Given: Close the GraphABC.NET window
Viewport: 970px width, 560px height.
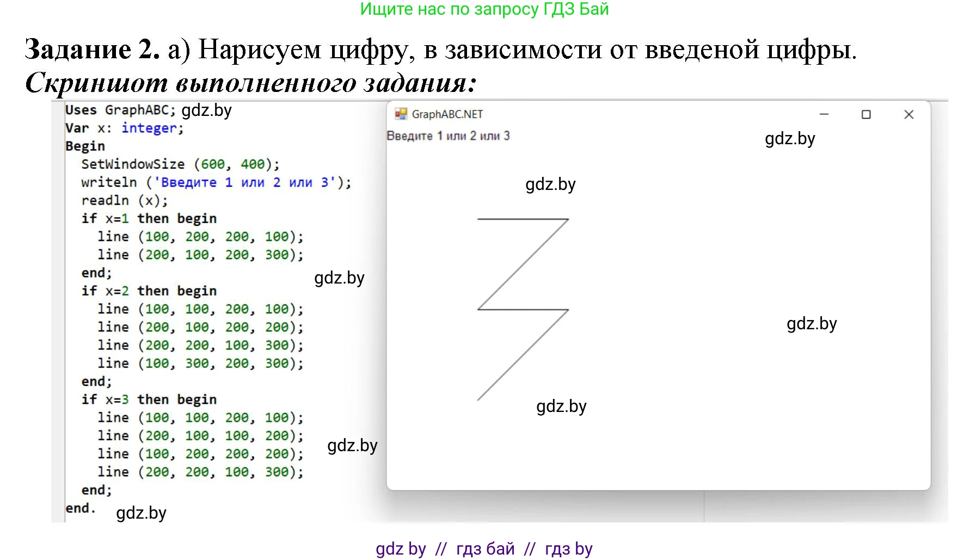Looking at the screenshot, I should pyautogui.click(x=908, y=114).
